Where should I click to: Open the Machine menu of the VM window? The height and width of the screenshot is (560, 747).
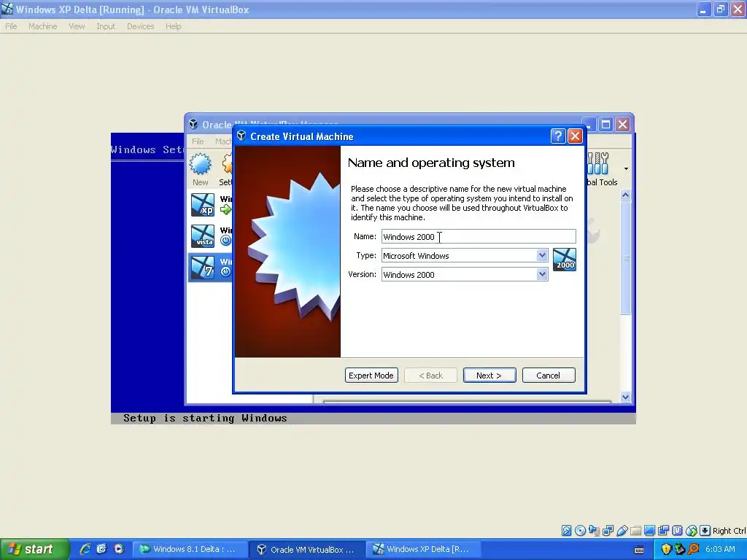tap(43, 26)
